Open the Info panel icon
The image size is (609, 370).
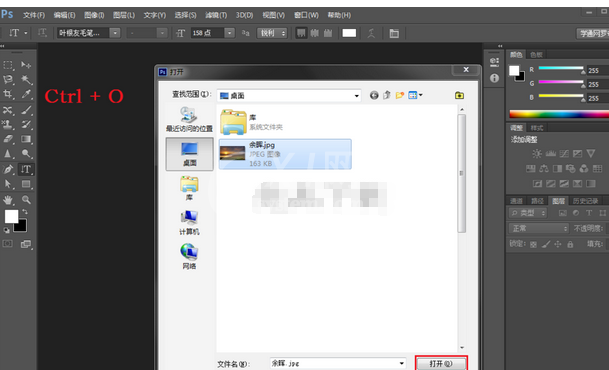[494, 78]
